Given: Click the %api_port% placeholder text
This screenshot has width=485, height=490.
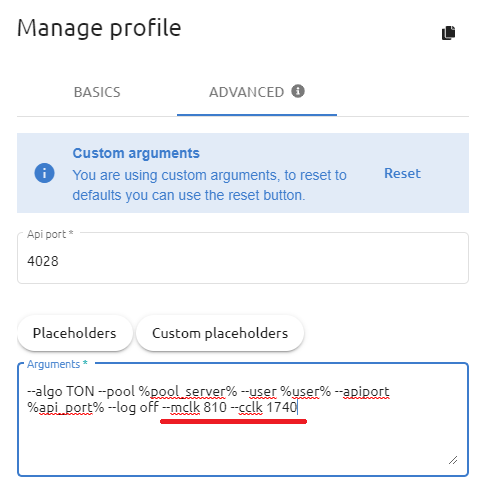Looking at the screenshot, I should [66, 407].
